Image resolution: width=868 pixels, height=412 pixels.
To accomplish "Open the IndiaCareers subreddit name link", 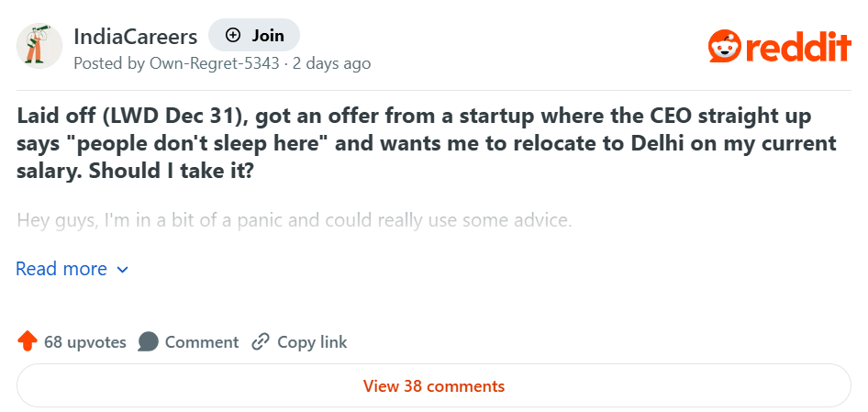I will 135,37.
